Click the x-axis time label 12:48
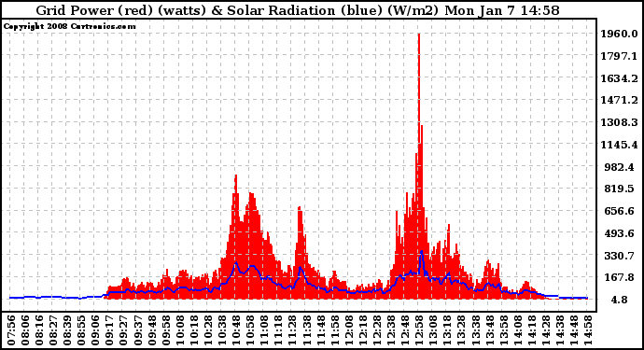 pos(405,330)
